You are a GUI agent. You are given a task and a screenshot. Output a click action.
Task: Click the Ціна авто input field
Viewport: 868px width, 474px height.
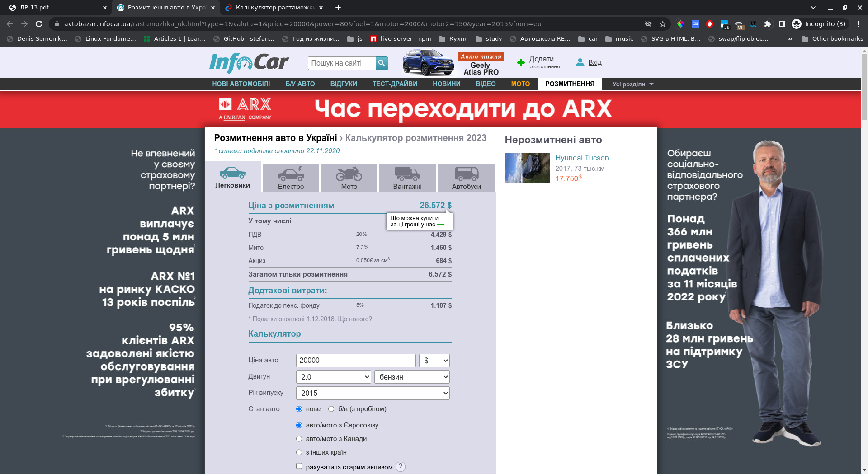355,361
